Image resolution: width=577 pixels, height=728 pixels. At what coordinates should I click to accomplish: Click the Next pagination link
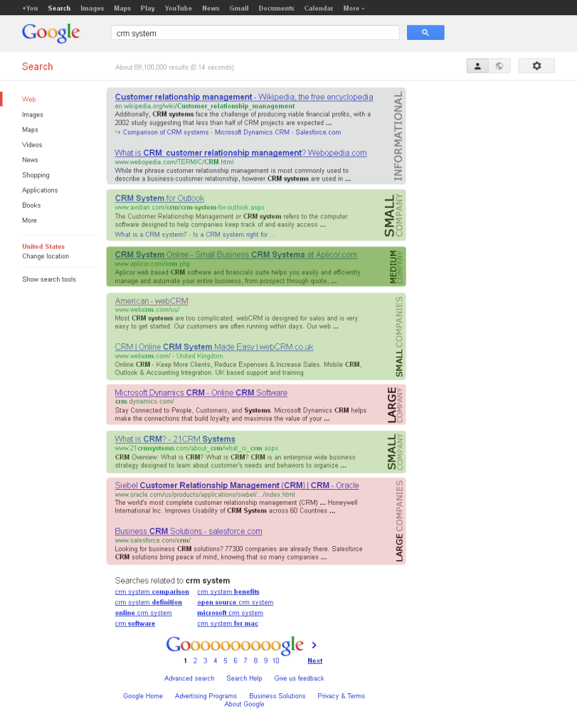pos(315,660)
